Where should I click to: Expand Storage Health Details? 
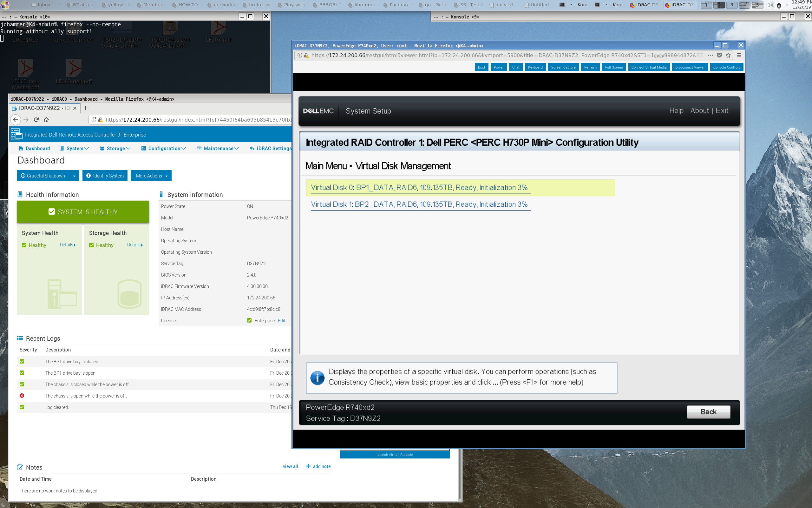(135, 244)
